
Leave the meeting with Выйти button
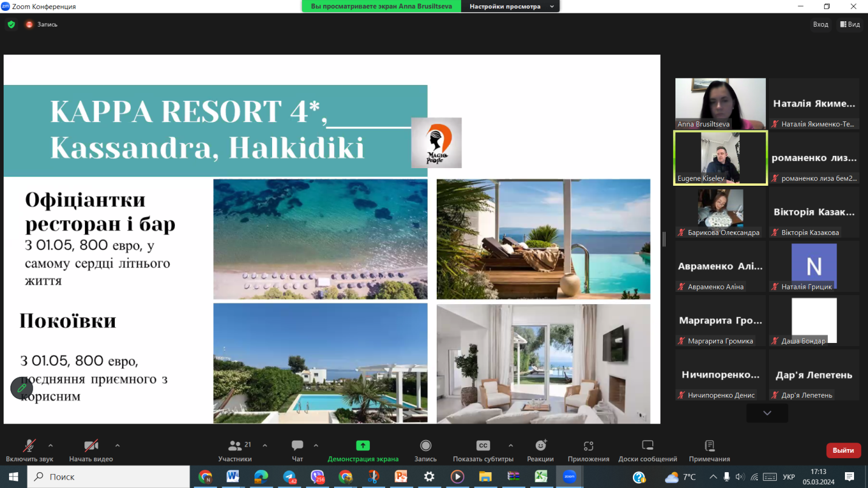pos(844,450)
